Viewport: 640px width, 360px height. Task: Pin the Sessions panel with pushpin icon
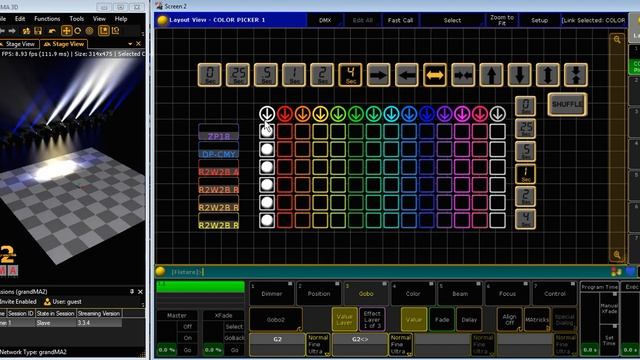132,292
